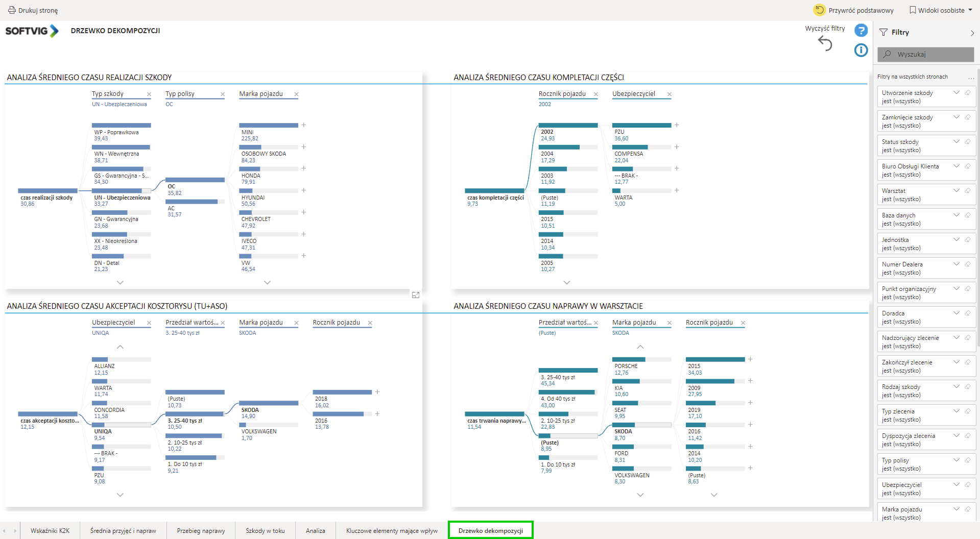This screenshot has height=539, width=980.
Task: Expand the MINI node with plus icon
Action: [303, 125]
